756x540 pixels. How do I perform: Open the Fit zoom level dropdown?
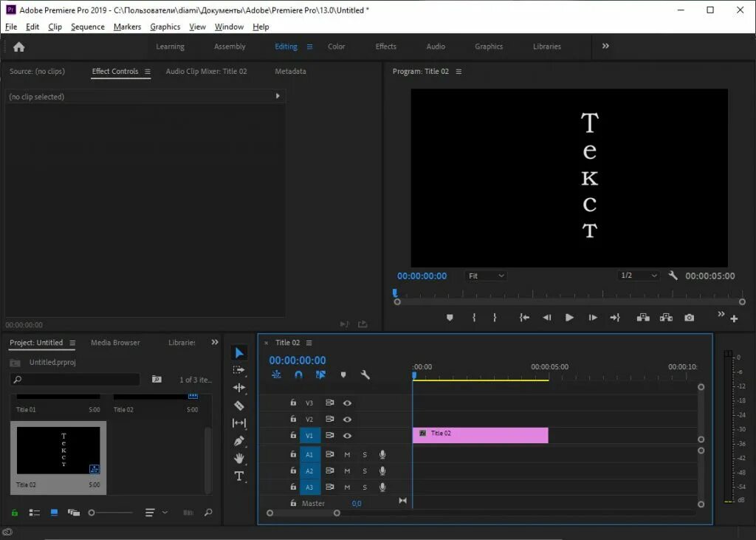pyautogui.click(x=485, y=276)
